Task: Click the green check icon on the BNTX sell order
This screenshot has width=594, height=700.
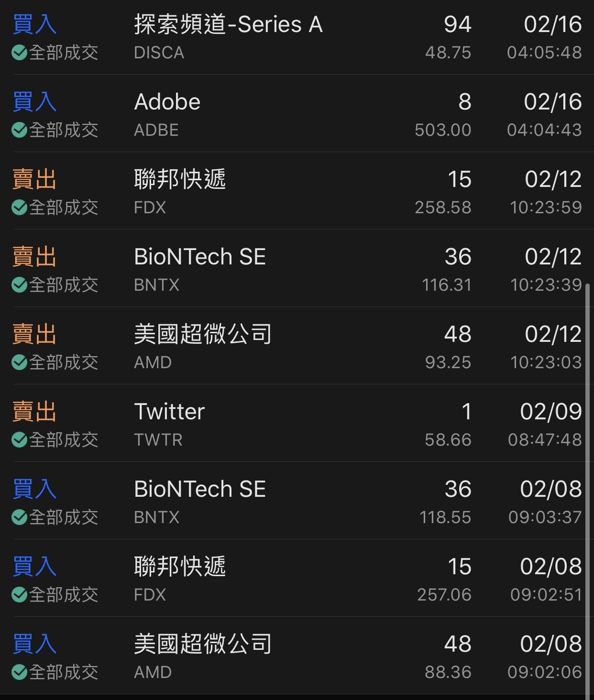Action: [19, 285]
